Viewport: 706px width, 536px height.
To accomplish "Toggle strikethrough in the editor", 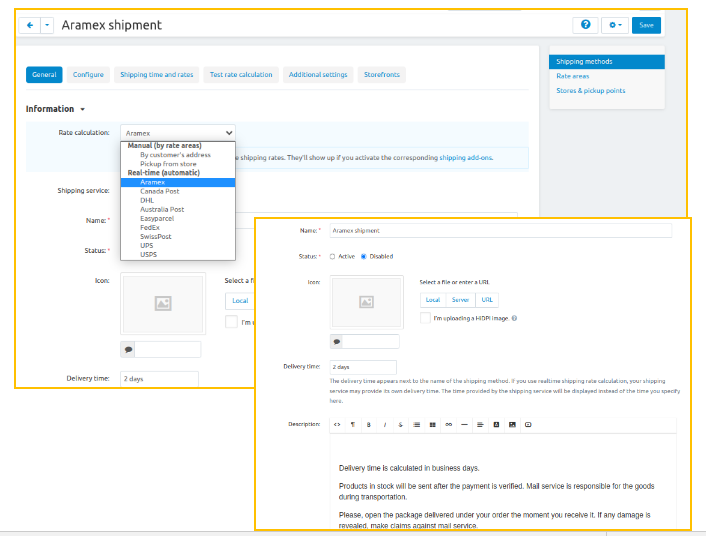I will tap(400, 425).
